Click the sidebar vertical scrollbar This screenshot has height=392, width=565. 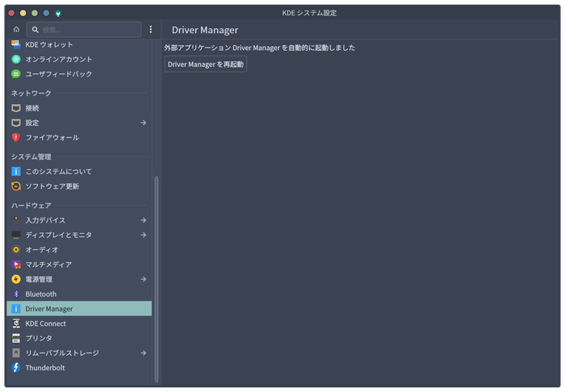point(157,279)
